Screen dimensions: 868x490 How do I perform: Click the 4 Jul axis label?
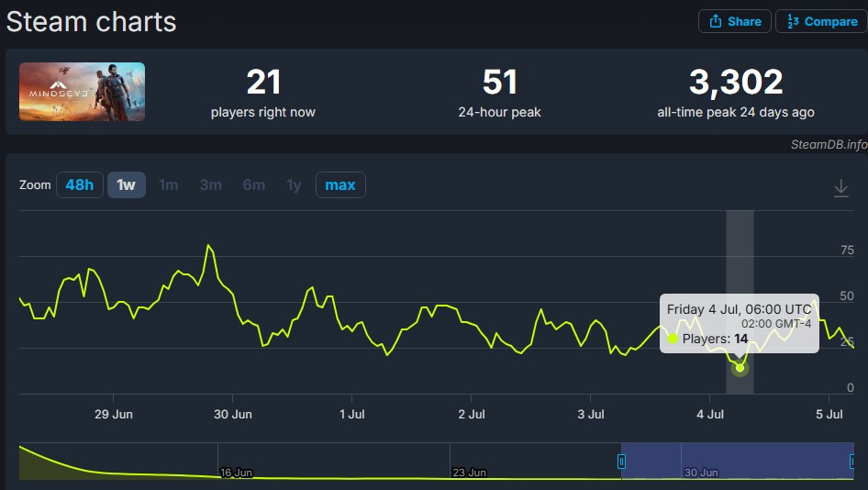point(710,414)
